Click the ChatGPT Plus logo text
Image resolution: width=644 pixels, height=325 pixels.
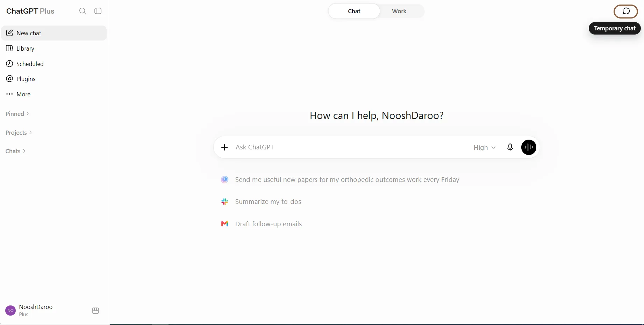click(x=30, y=11)
